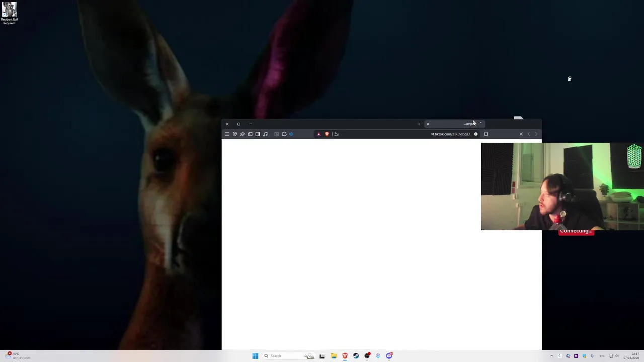644x362 pixels.
Task: Switch the input language indicator
Action: [602, 356]
